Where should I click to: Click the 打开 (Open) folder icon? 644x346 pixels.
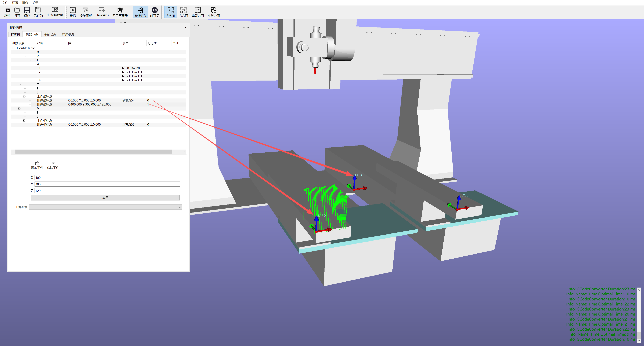pyautogui.click(x=17, y=10)
